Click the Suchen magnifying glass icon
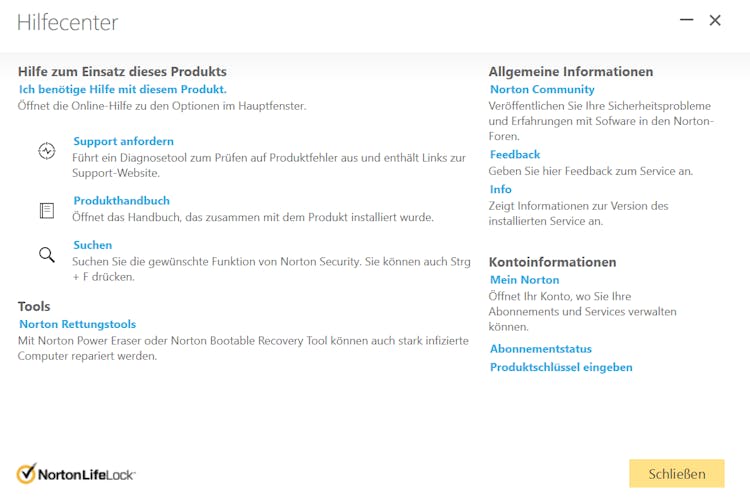The image size is (750, 499). pos(47,255)
